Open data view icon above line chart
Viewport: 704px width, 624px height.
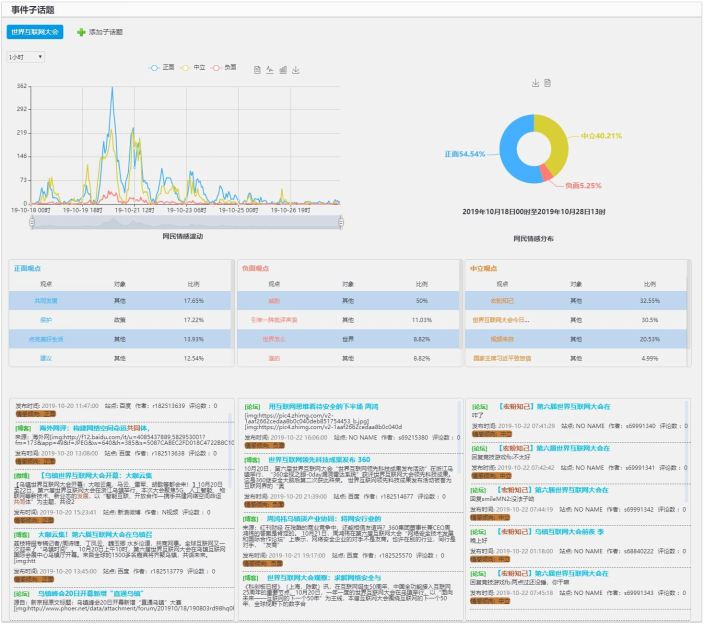coord(257,69)
